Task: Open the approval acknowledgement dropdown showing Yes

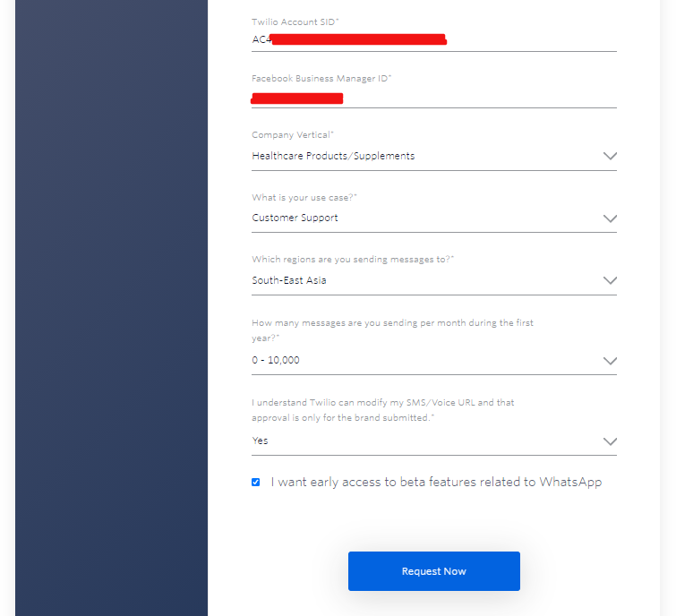Action: tap(421, 441)
